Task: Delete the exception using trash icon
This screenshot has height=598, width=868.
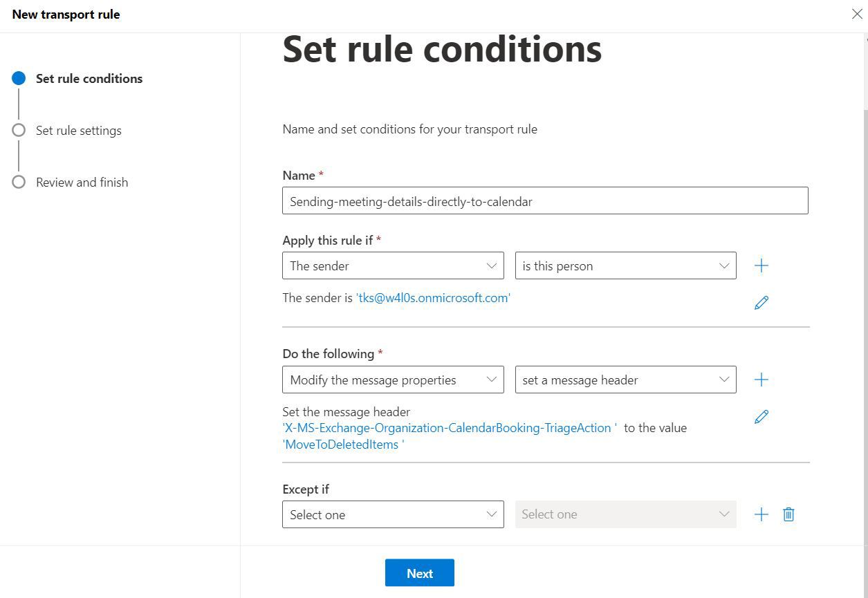Action: point(788,514)
